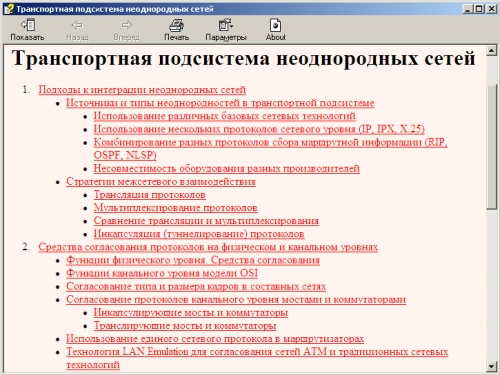
Task: Select link Инкапсулирующие мосты и коммутаторы
Action: click(x=191, y=312)
